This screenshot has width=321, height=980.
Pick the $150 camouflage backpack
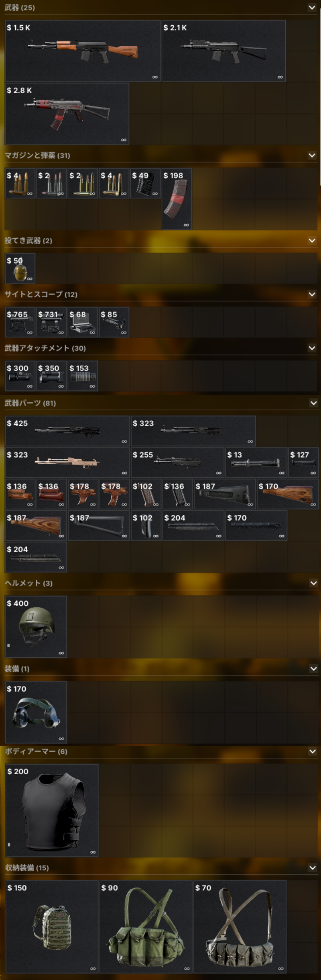point(52,927)
